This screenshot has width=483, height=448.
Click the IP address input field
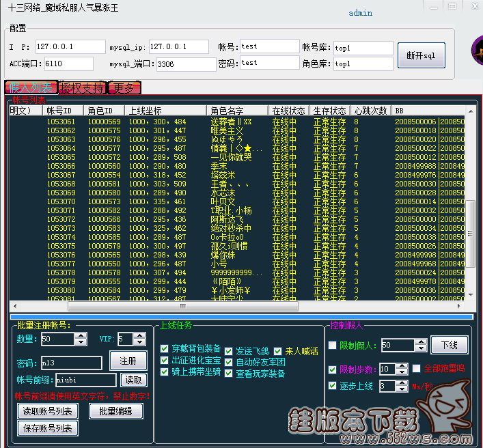70,47
